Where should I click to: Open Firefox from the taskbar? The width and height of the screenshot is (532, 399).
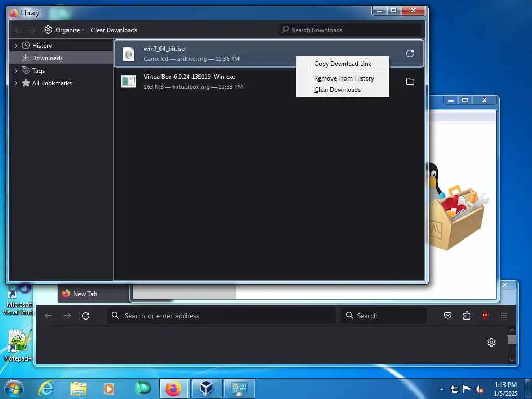(x=174, y=389)
